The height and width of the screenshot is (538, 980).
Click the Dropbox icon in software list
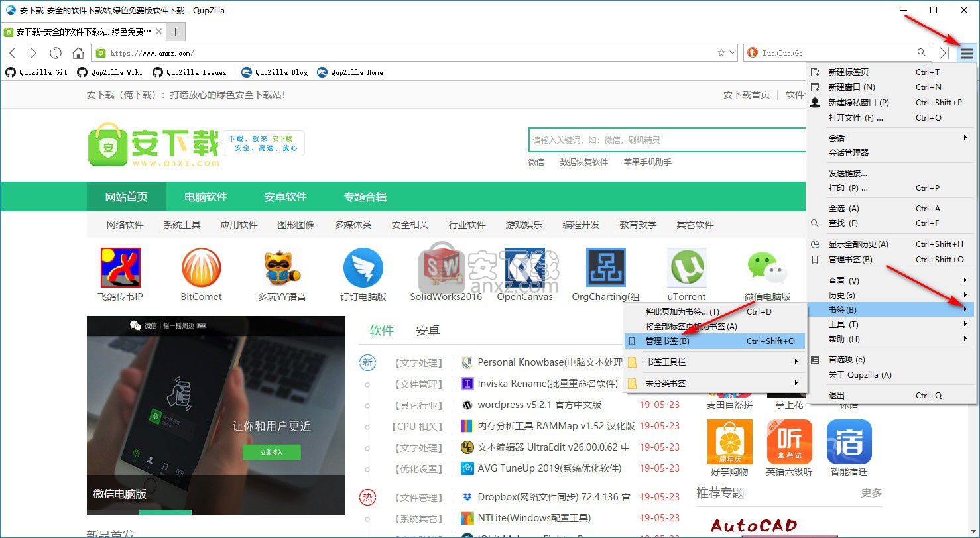coord(467,497)
